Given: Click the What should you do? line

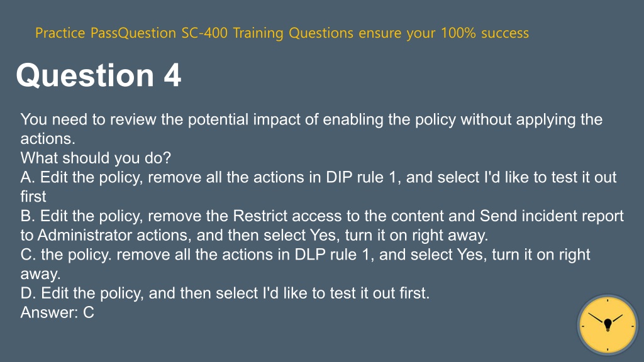Looking at the screenshot, I should pyautogui.click(x=96, y=158).
